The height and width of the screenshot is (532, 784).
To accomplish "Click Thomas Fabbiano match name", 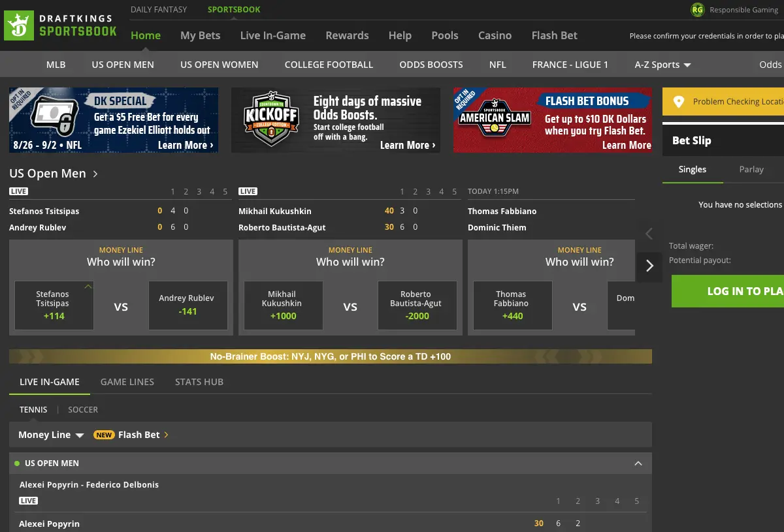I will point(502,211).
